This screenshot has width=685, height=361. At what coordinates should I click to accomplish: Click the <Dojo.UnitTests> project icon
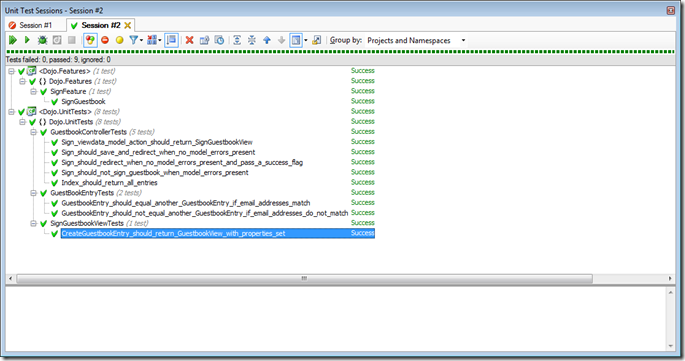(32, 111)
